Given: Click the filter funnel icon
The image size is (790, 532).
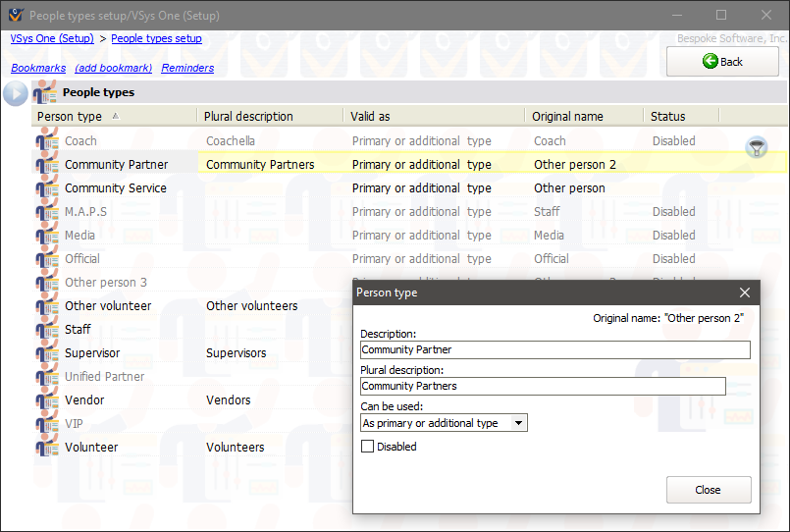Looking at the screenshot, I should 756,148.
